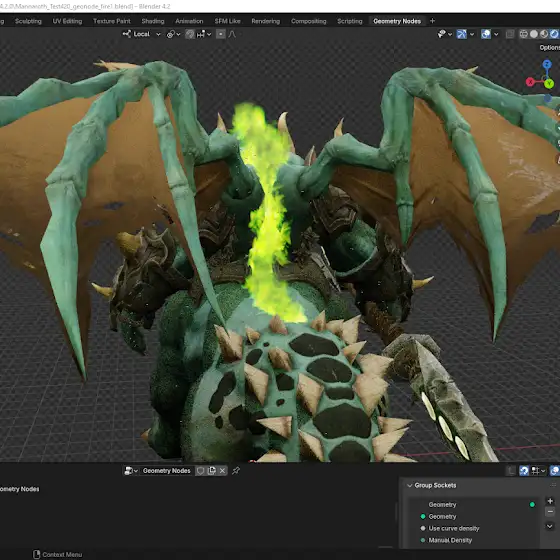This screenshot has width=560, height=560.
Task: Open the Local transform orientation dropdown
Action: (141, 34)
